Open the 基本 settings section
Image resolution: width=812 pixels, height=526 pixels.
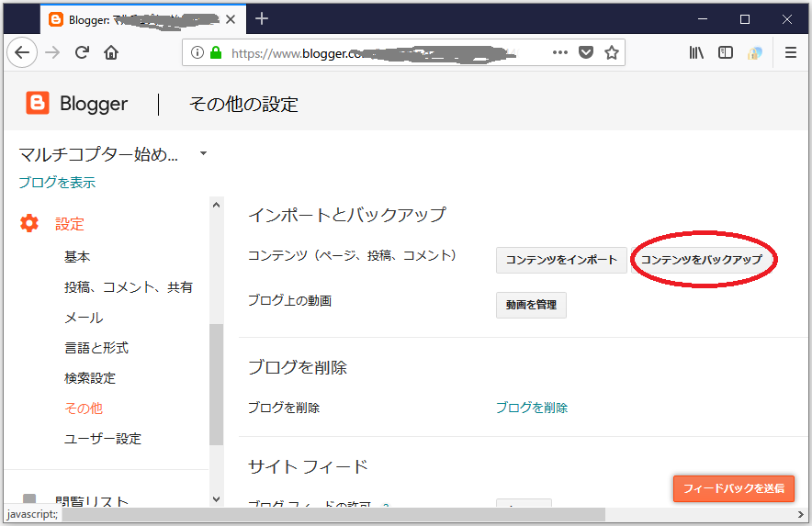tap(77, 257)
